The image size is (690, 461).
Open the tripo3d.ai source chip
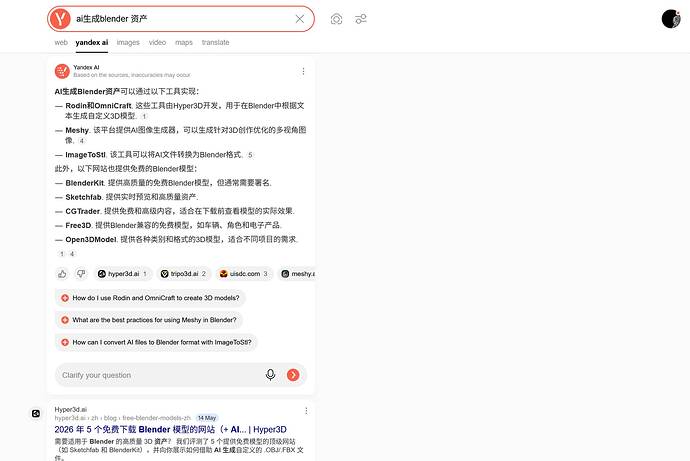coord(184,274)
